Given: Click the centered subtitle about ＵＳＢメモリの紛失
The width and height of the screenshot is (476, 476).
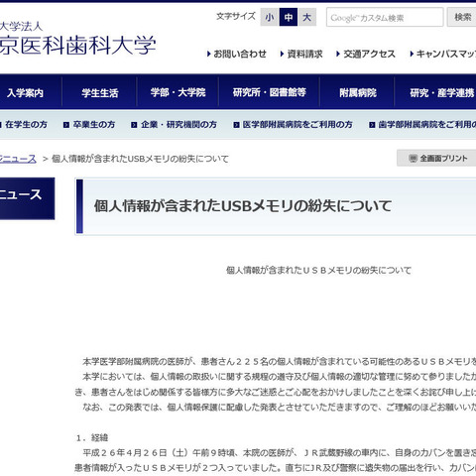Looking at the screenshot, I should [x=318, y=271].
